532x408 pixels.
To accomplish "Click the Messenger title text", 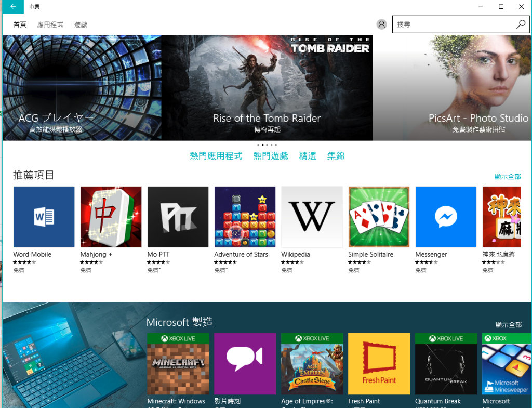I will pos(431,254).
